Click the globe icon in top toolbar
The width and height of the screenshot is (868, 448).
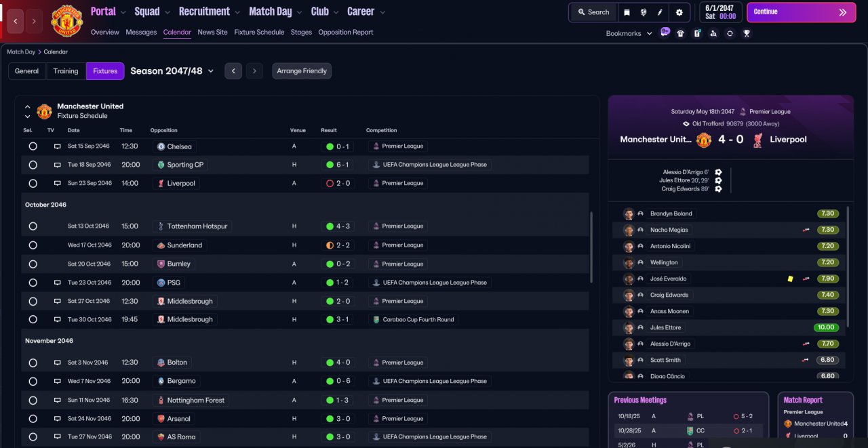pos(643,12)
